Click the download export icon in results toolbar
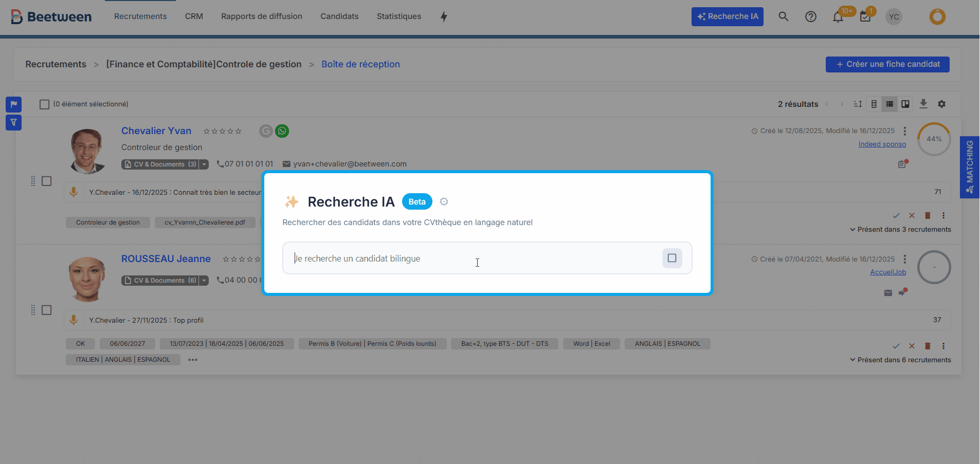 923,104
